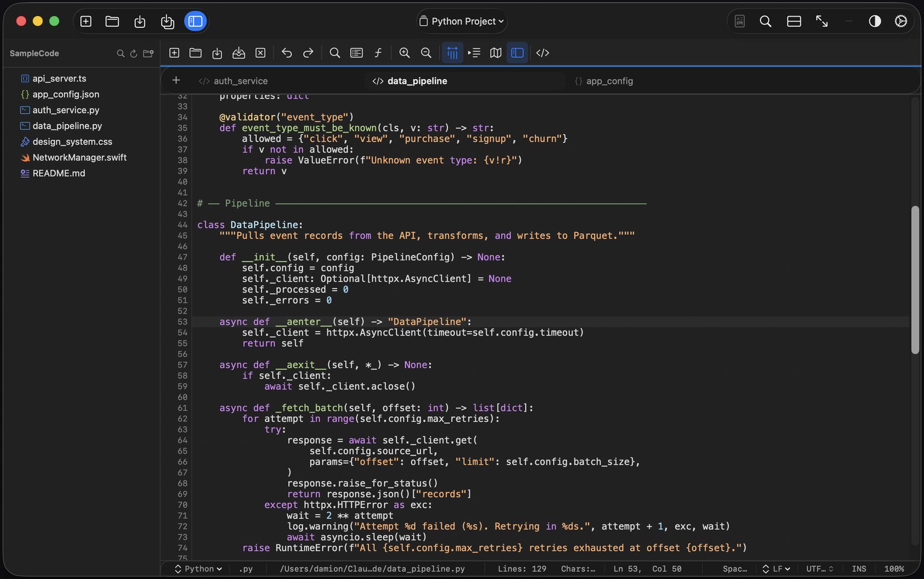Click the save all icon in title bar
Image resolution: width=924 pixels, height=579 pixels.
(167, 21)
